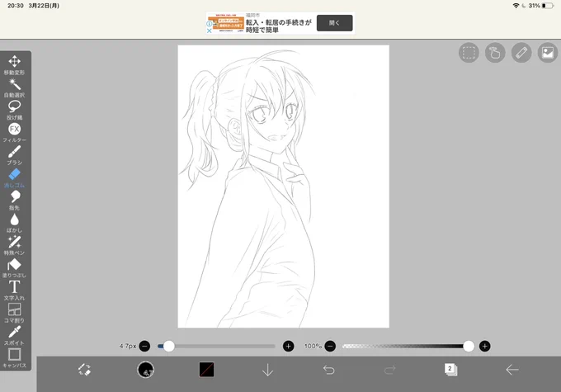Tap the ad headline 転入・転居の手続きが

coord(278,22)
